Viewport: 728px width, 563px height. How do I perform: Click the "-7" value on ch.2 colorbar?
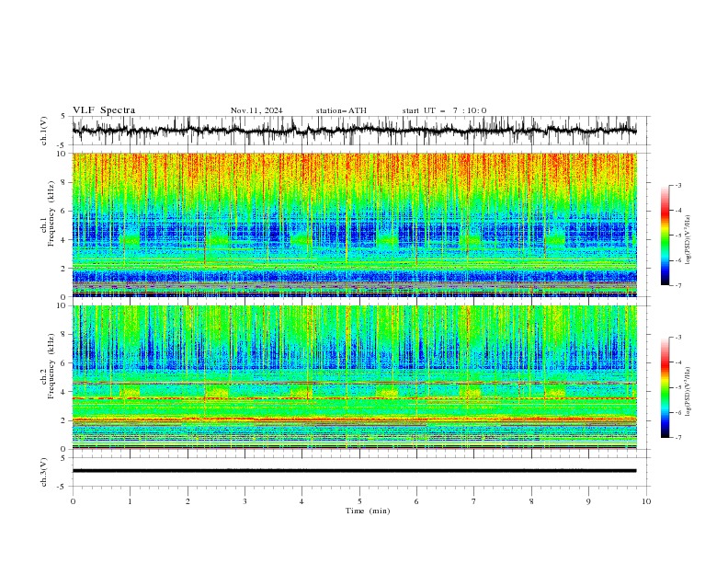[x=677, y=438]
